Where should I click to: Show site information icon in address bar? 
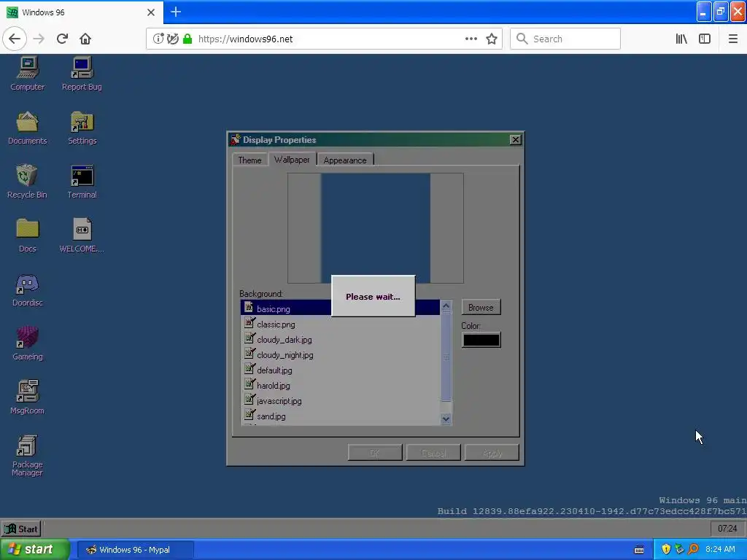(158, 39)
